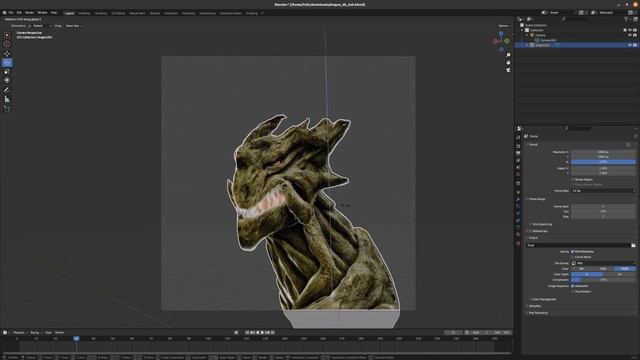Screen dimensions: 640x360
Task: Disable Collection render camera icon in outliner
Action: coord(635,30)
